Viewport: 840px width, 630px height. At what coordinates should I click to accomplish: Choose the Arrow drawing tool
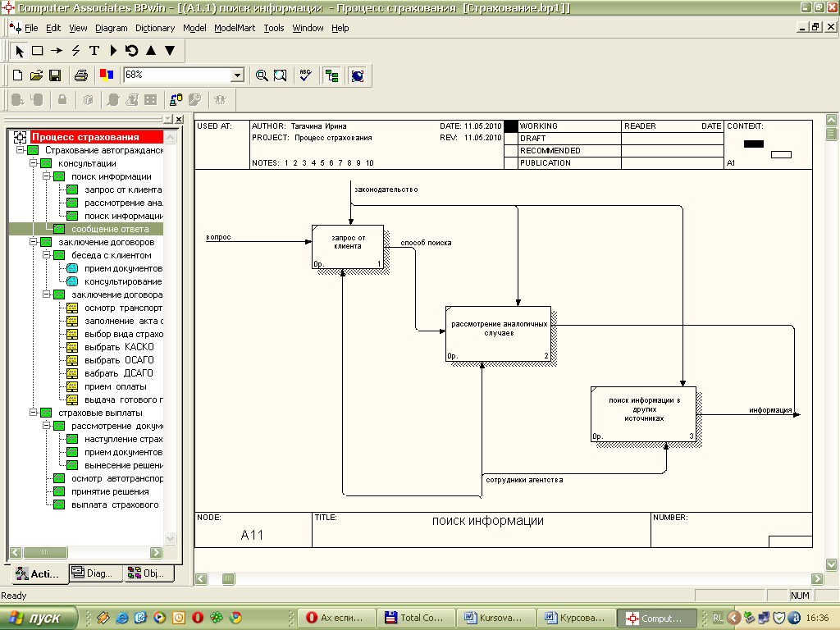(x=57, y=51)
